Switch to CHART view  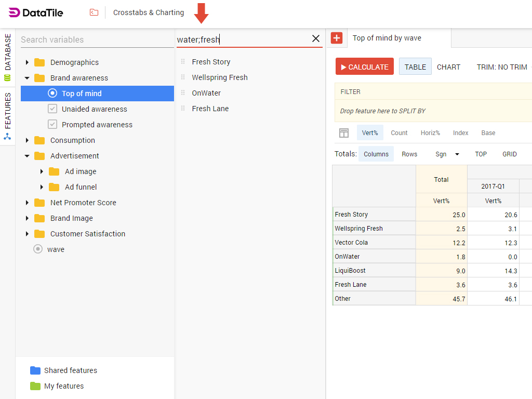point(448,67)
